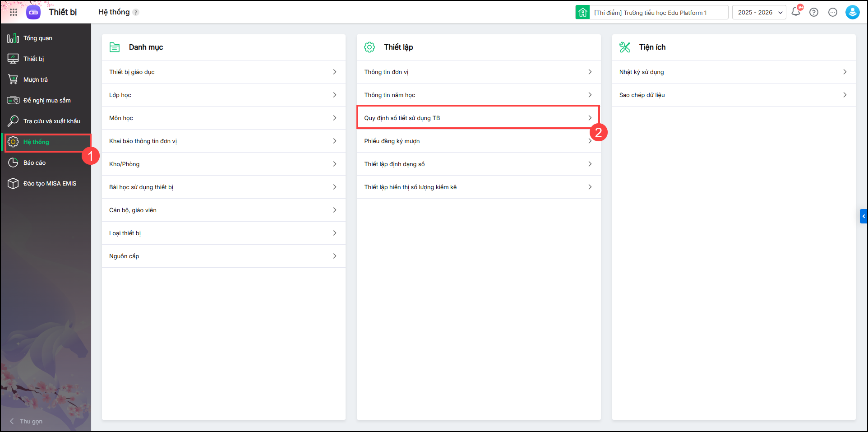Open Đào tạo MISA EMIS menu
The height and width of the screenshot is (432, 868).
point(50,184)
